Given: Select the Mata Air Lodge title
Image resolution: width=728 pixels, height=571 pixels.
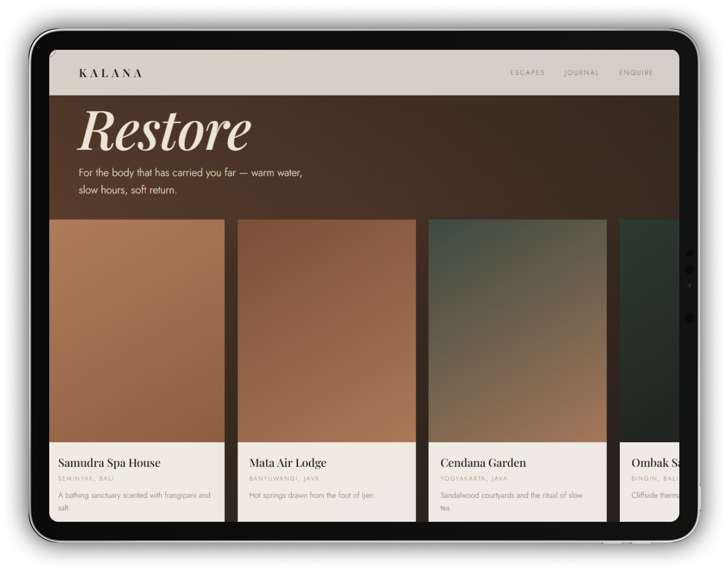Looking at the screenshot, I should click(x=288, y=463).
